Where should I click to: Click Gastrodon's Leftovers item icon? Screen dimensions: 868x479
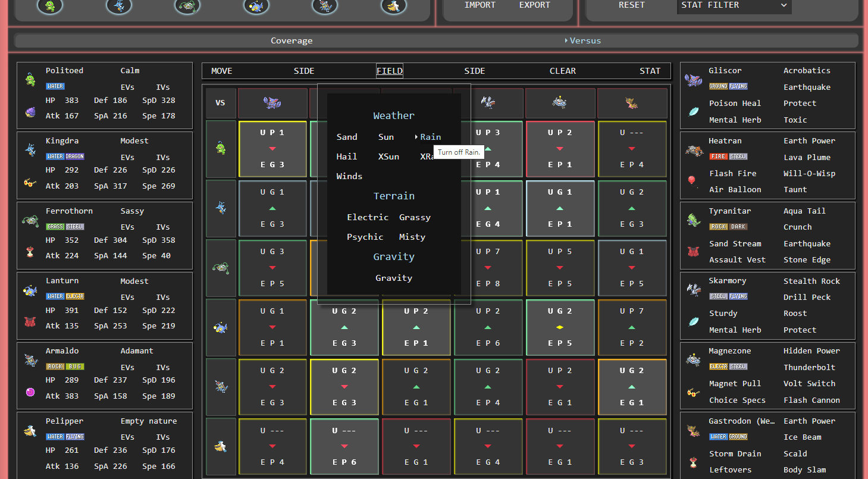coord(692,462)
